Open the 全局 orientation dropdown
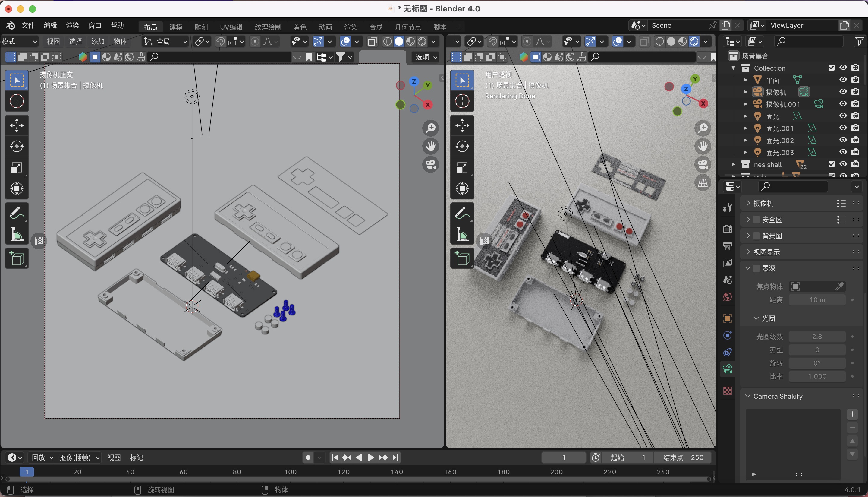 click(x=166, y=42)
